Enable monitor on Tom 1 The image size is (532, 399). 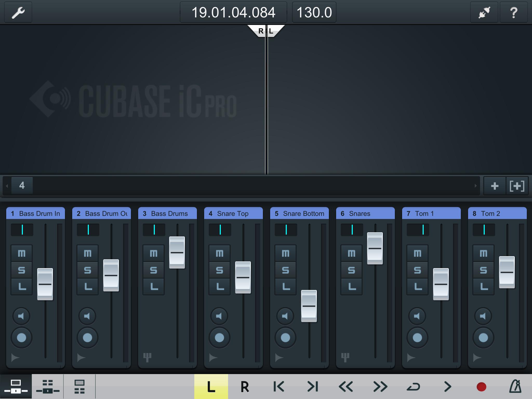[x=417, y=316]
